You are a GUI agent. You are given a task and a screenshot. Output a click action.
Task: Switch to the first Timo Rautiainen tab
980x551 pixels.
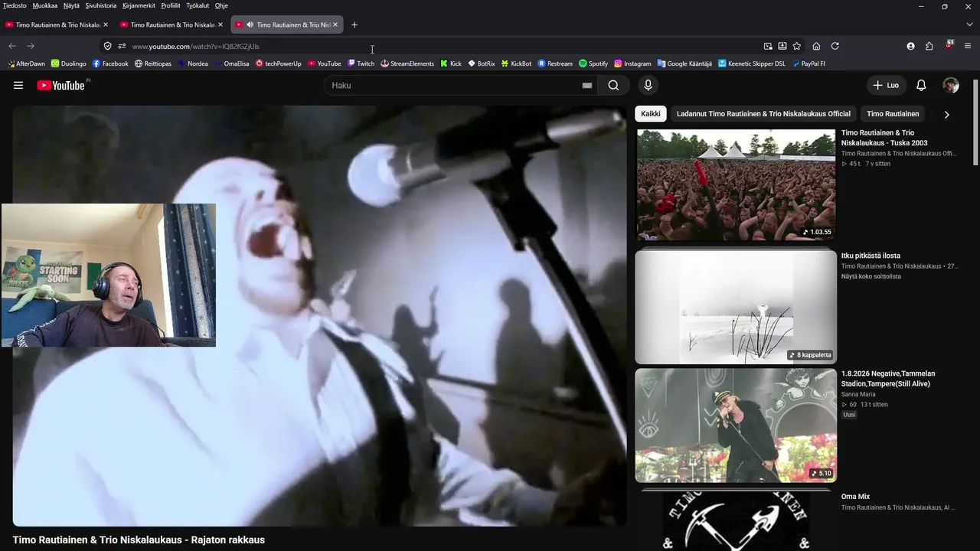(x=57, y=24)
